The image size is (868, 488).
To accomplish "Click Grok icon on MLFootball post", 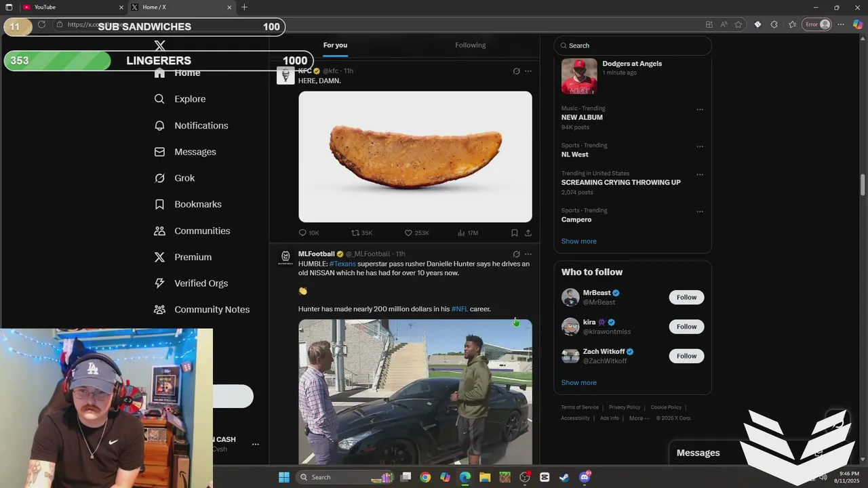I will (x=516, y=254).
